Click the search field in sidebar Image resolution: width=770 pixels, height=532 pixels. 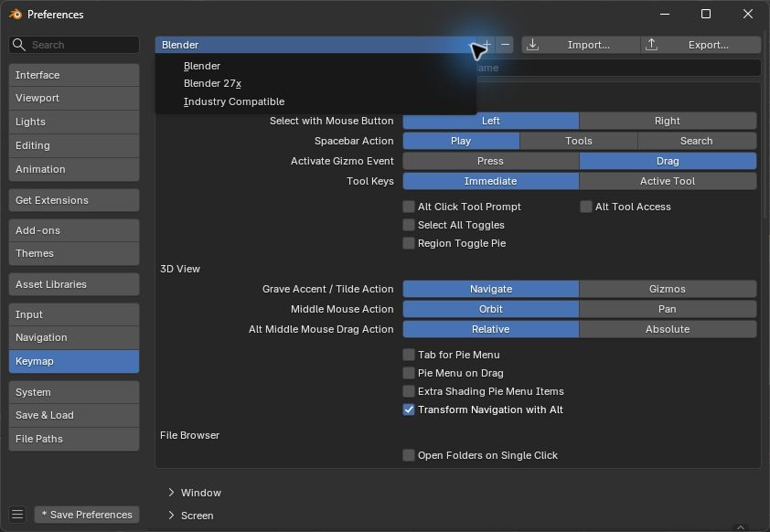point(74,45)
